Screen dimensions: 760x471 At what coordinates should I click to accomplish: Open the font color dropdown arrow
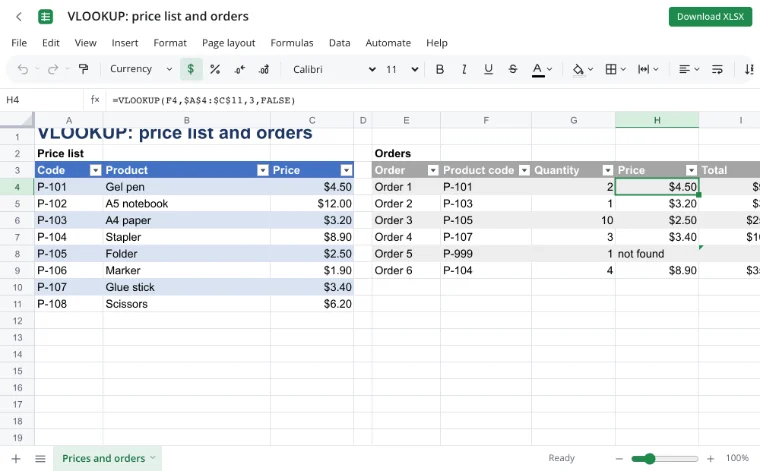pyautogui.click(x=550, y=69)
